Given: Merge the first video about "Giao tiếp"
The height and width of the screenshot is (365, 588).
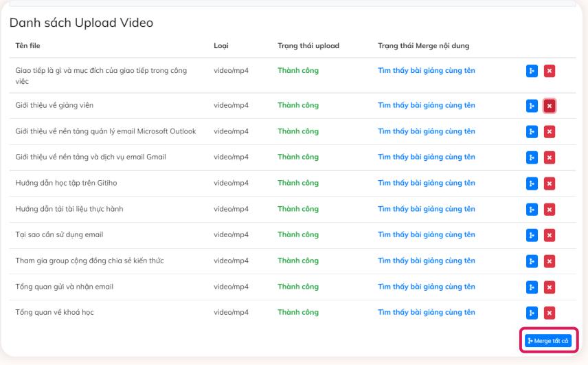Looking at the screenshot, I should click(532, 71).
